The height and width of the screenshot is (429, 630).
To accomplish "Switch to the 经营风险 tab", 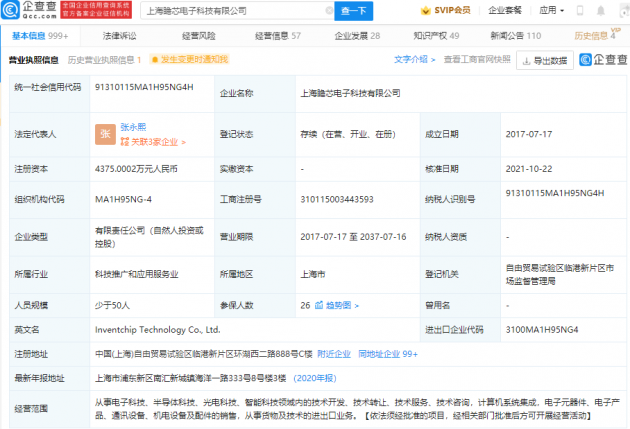I will click(x=198, y=36).
